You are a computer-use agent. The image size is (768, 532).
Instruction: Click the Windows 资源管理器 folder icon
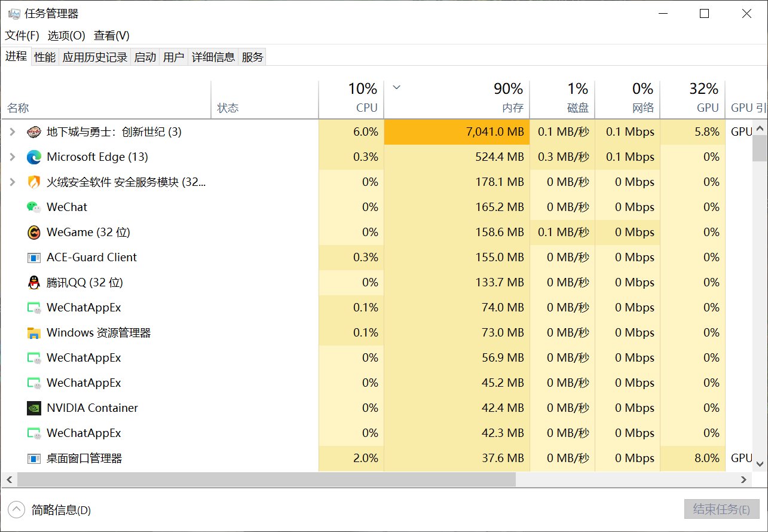pos(34,333)
